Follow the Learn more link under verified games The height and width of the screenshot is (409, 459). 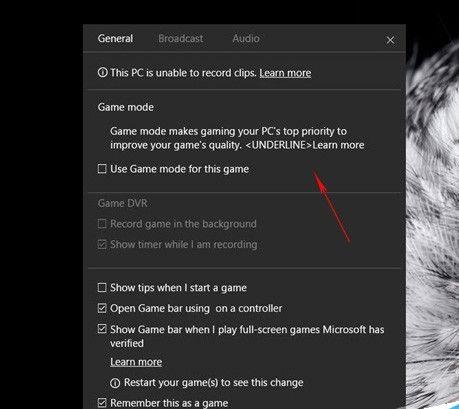136,362
